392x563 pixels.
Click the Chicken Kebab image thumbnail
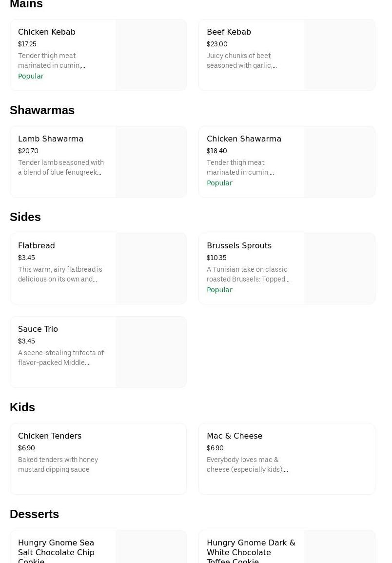coord(151,55)
